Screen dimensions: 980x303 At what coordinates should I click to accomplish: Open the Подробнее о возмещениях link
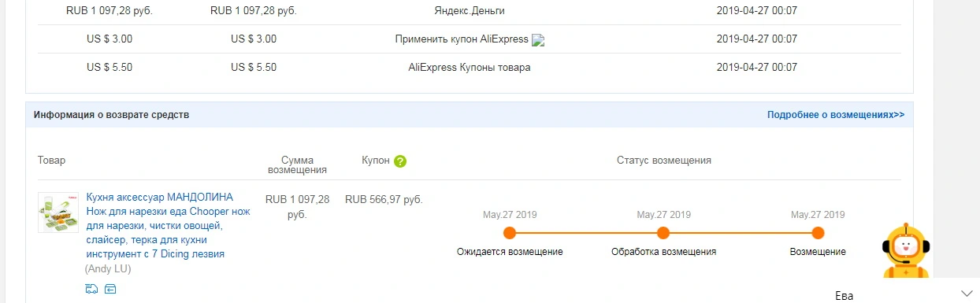836,115
